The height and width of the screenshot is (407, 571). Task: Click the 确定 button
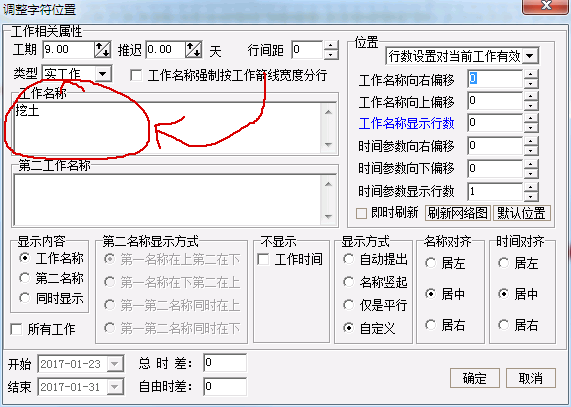[x=474, y=378]
